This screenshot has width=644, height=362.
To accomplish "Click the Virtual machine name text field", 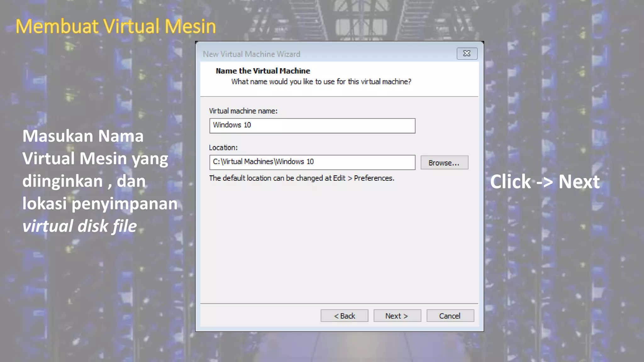I will pyautogui.click(x=312, y=126).
